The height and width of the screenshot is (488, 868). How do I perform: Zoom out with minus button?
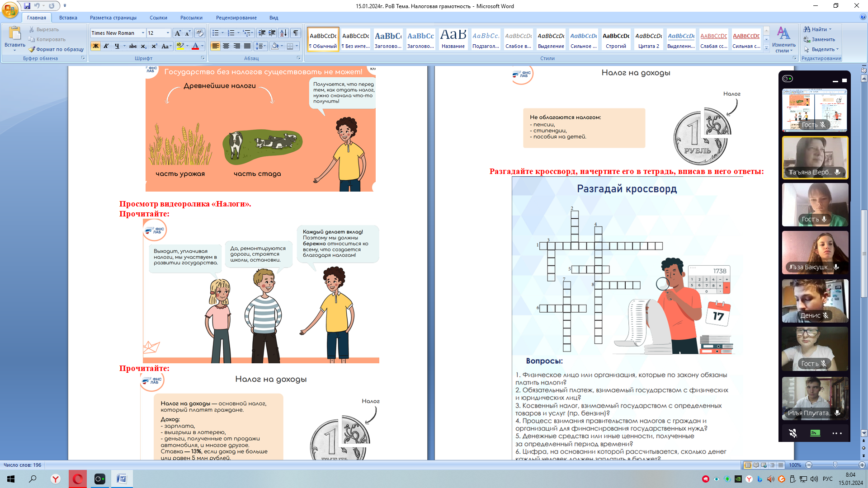[809, 465]
